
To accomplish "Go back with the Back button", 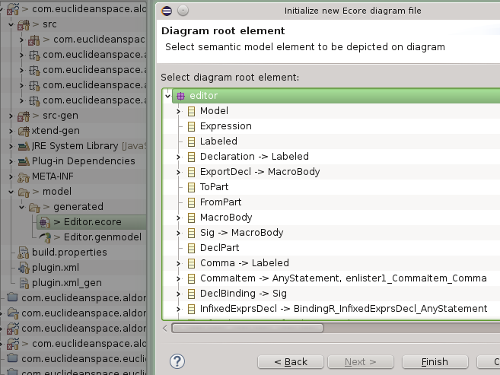I will (x=290, y=362).
